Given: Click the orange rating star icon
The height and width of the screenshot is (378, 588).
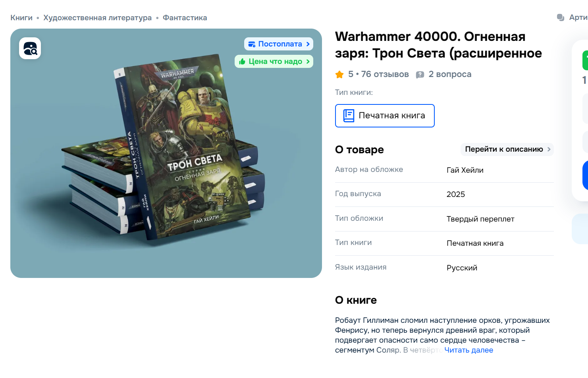Looking at the screenshot, I should pos(339,74).
